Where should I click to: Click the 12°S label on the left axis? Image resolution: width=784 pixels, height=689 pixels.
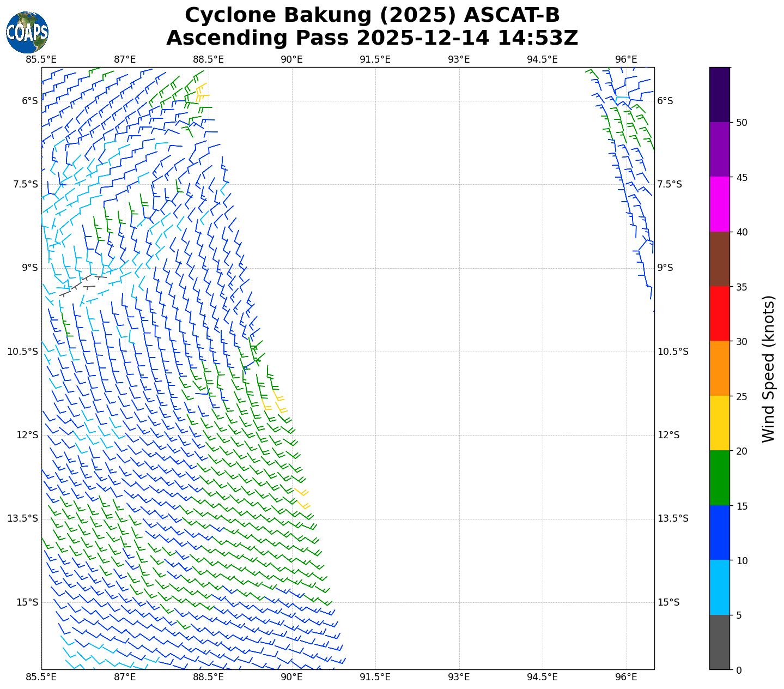click(27, 435)
